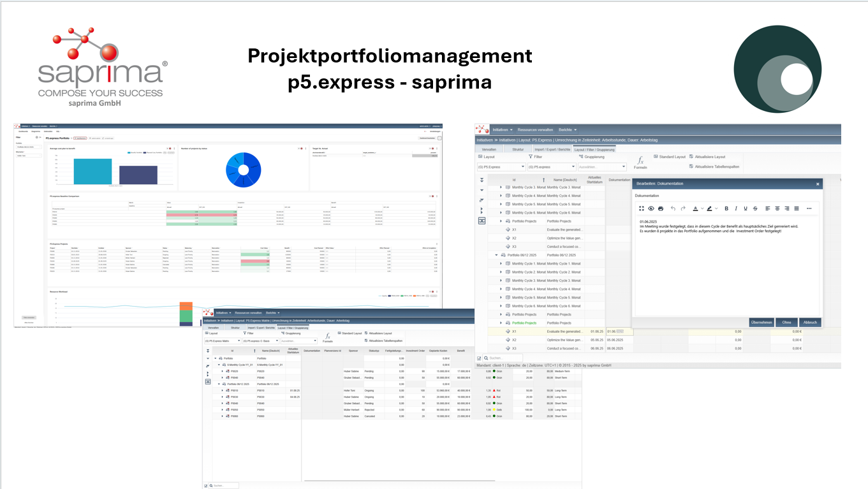This screenshot has width=868, height=489.
Task: Open the Formeln fx icon in right window
Action: click(640, 162)
